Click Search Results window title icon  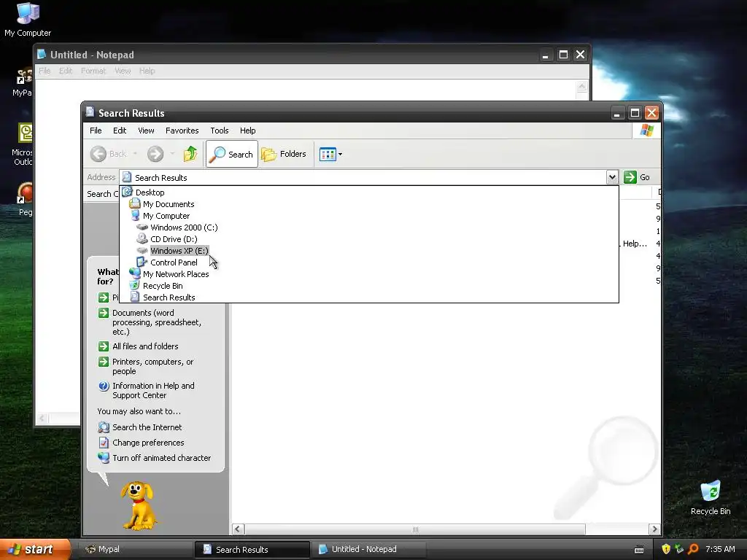90,112
